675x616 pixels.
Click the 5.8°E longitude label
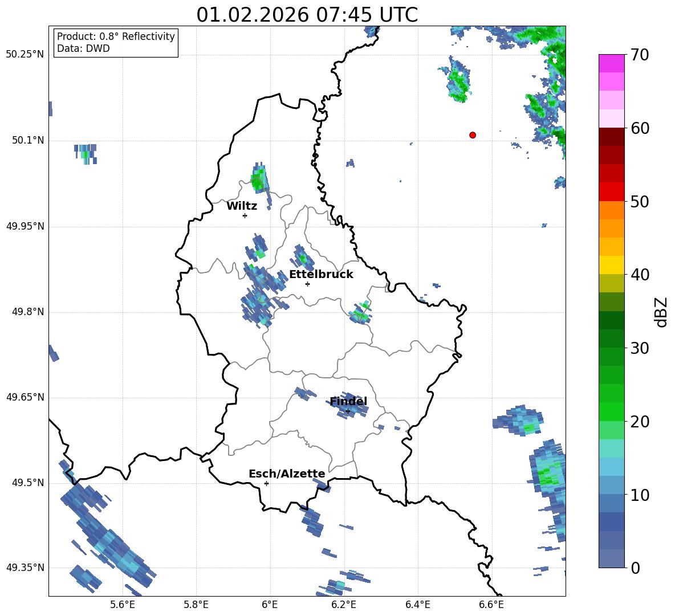point(196,605)
